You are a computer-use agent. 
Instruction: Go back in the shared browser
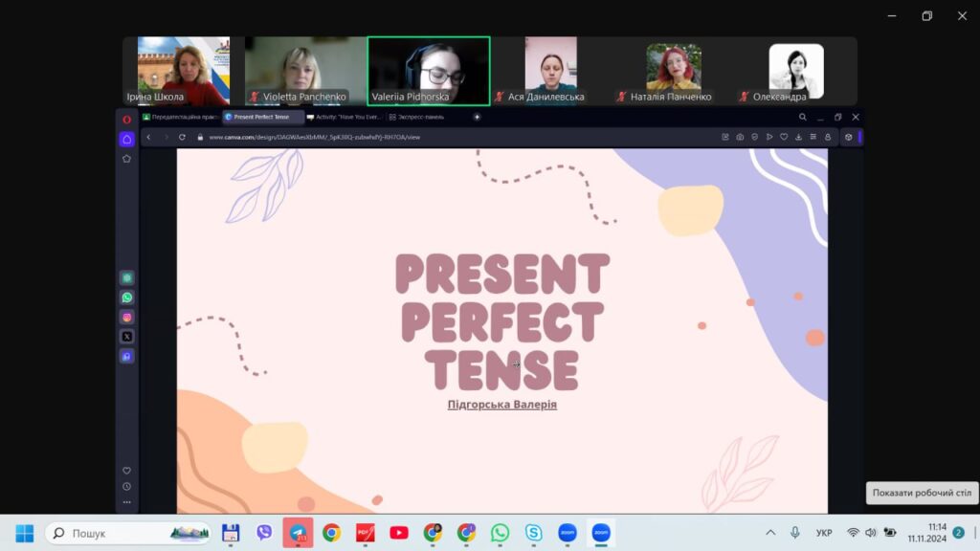pyautogui.click(x=148, y=137)
